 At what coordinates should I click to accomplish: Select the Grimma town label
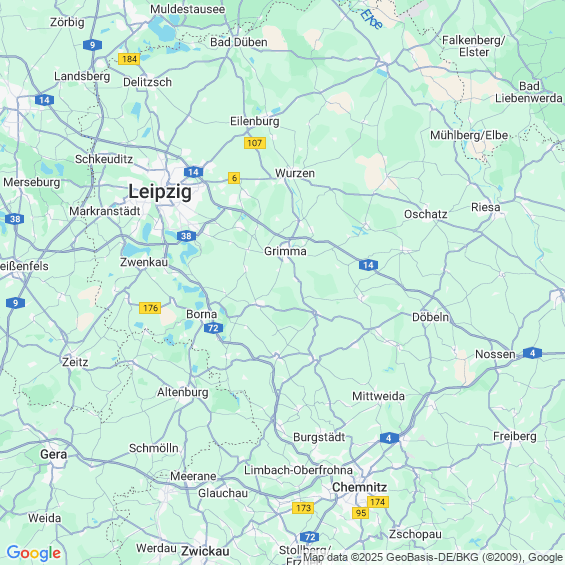click(x=285, y=251)
